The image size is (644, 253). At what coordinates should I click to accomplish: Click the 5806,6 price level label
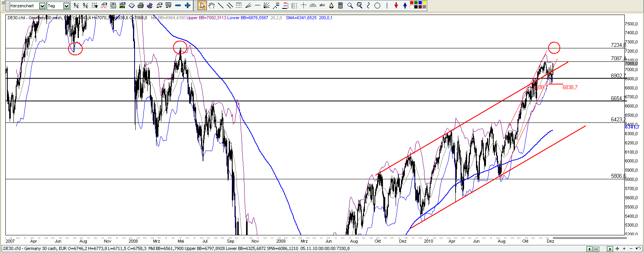pyautogui.click(x=618, y=176)
